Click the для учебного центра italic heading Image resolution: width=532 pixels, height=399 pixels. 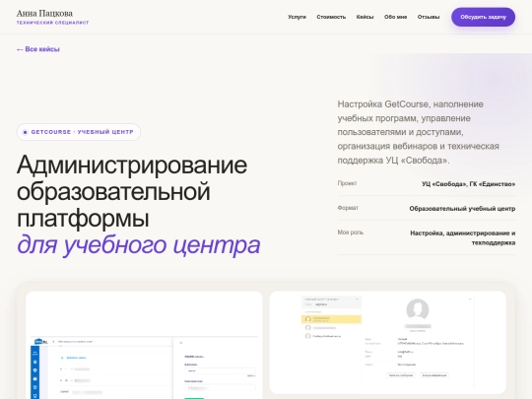[139, 244]
